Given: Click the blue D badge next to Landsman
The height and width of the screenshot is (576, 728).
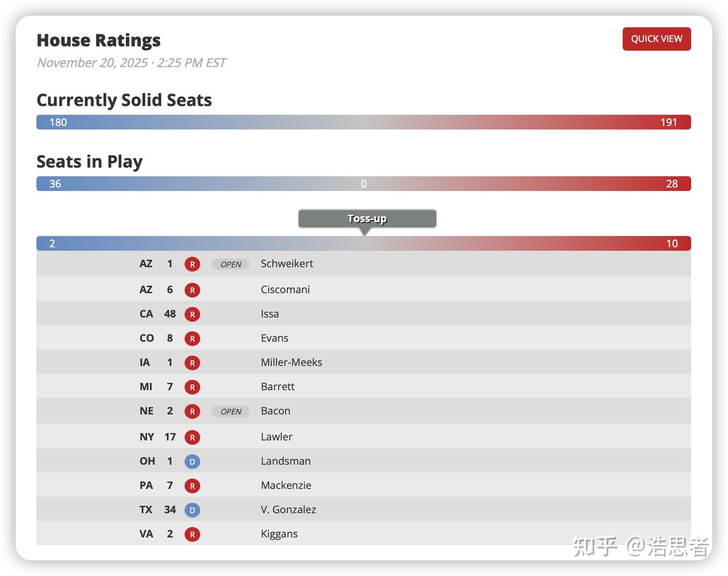Looking at the screenshot, I should [x=192, y=462].
